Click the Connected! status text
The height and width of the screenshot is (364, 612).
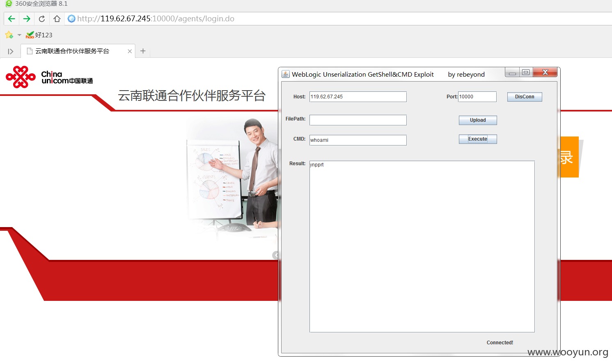[x=500, y=343]
